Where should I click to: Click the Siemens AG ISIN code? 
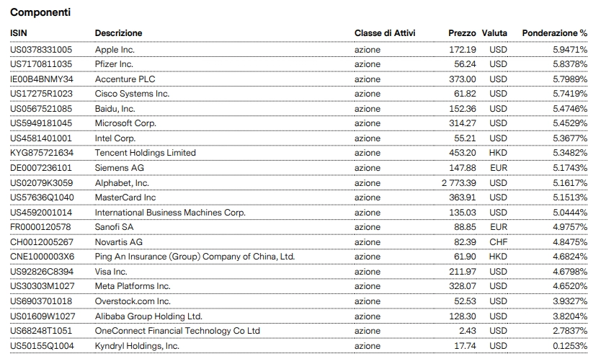42,168
